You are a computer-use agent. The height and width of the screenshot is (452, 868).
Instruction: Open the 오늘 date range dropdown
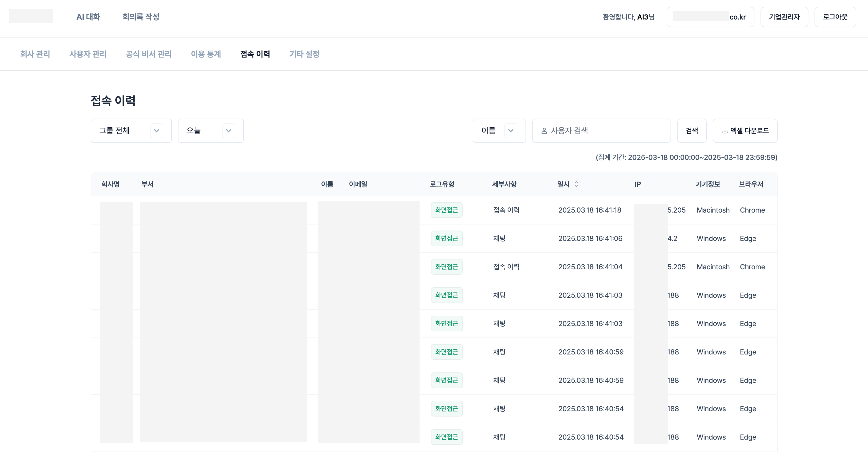coord(211,131)
